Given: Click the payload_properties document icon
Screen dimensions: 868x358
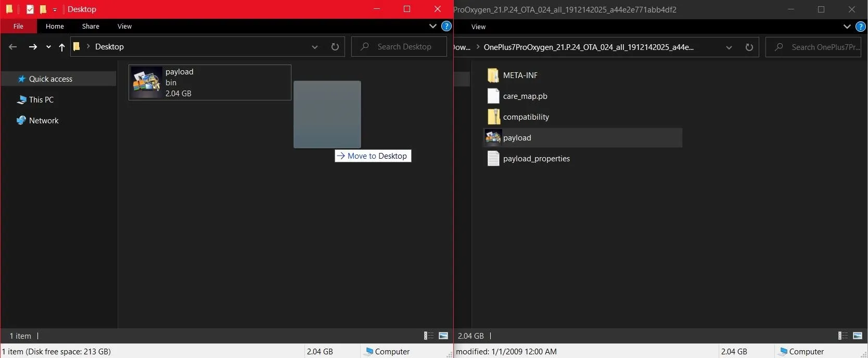Looking at the screenshot, I should point(493,159).
